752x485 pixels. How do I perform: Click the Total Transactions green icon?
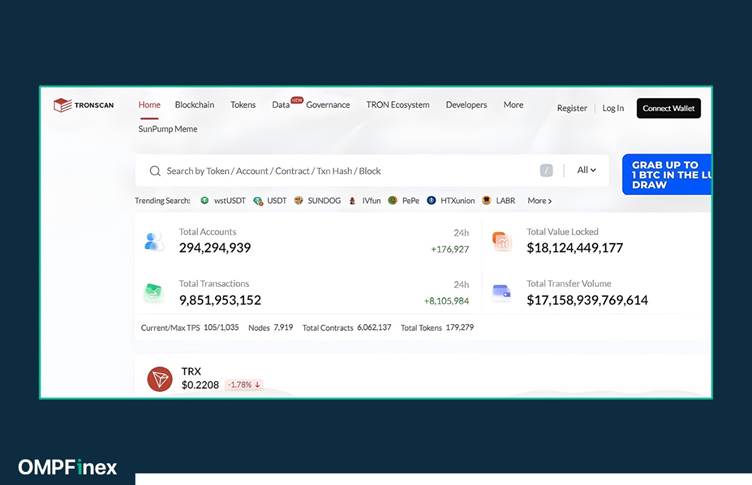click(x=153, y=292)
